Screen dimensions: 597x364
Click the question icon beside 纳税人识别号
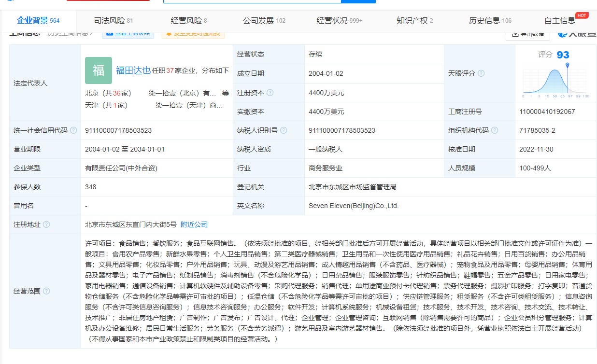pos(284,130)
